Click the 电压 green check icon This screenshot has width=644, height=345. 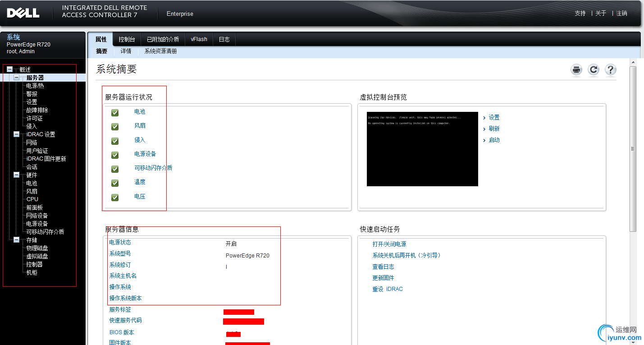[114, 197]
